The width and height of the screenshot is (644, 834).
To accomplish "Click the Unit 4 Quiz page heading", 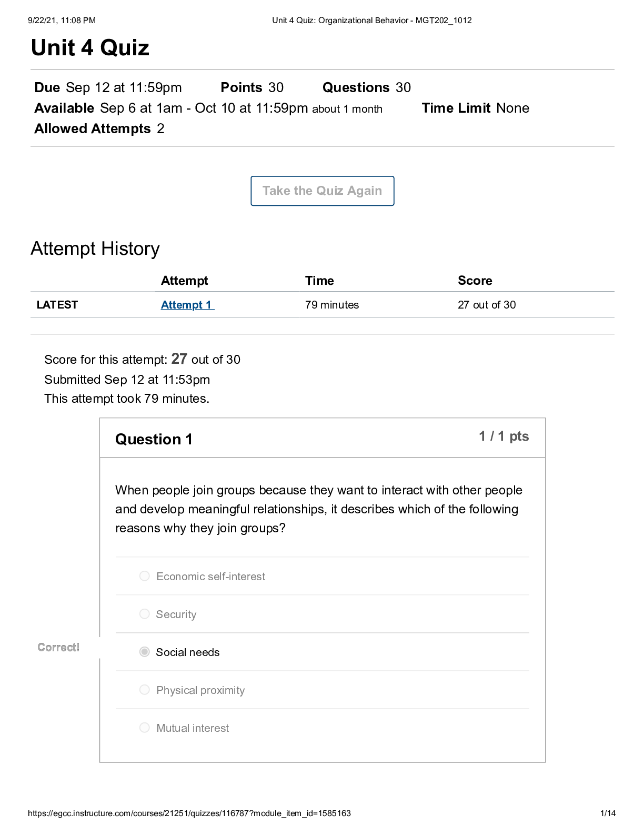I will [90, 48].
